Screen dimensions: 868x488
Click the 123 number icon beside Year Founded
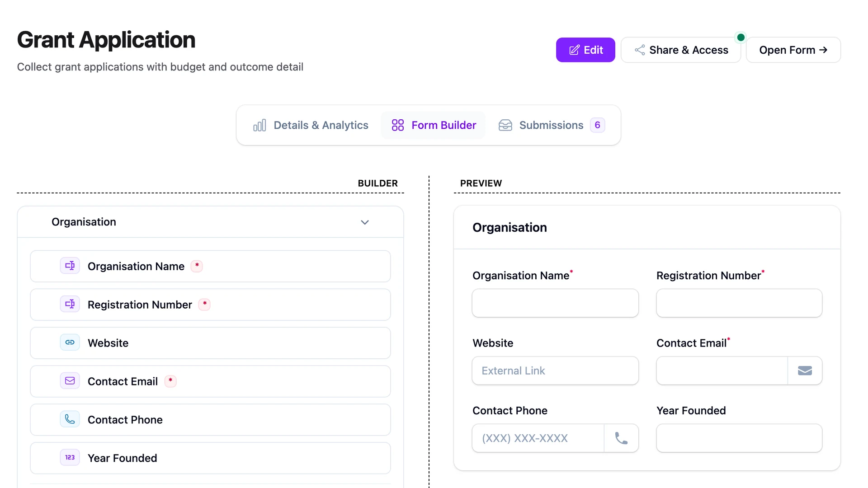70,458
